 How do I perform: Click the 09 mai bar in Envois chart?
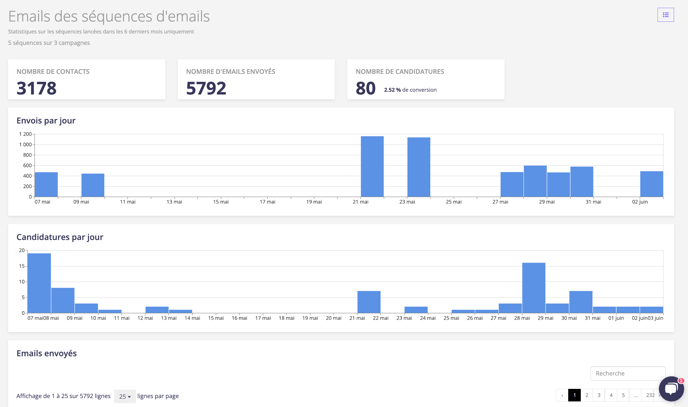(x=93, y=185)
